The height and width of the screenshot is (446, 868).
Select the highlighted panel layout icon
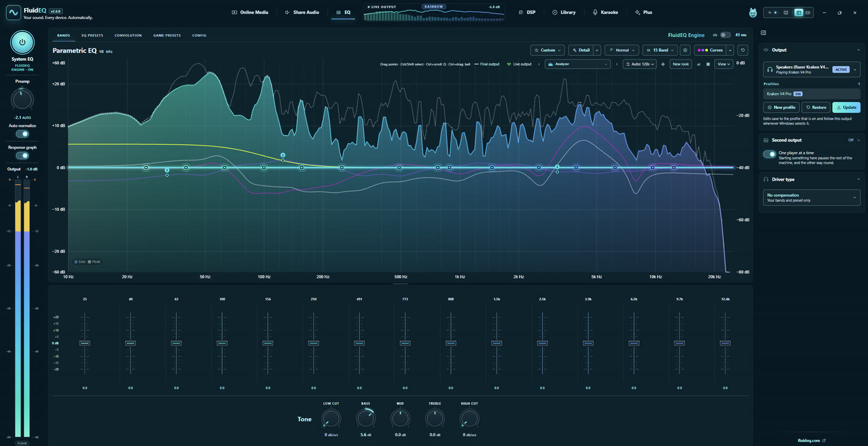pyautogui.click(x=798, y=12)
